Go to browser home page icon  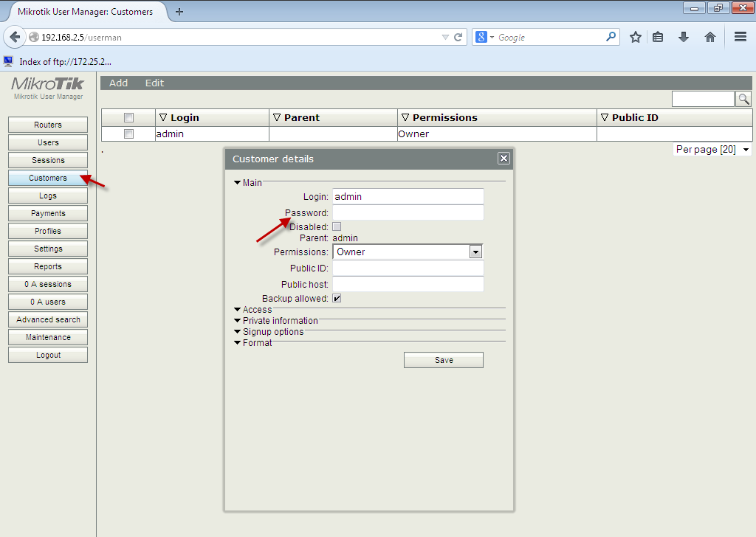pyautogui.click(x=709, y=37)
